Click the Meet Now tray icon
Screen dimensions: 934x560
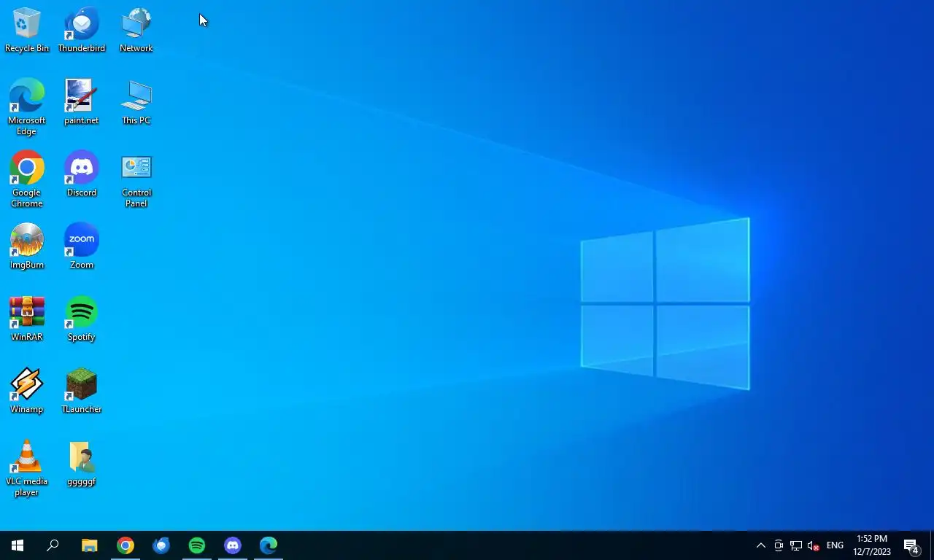779,545
